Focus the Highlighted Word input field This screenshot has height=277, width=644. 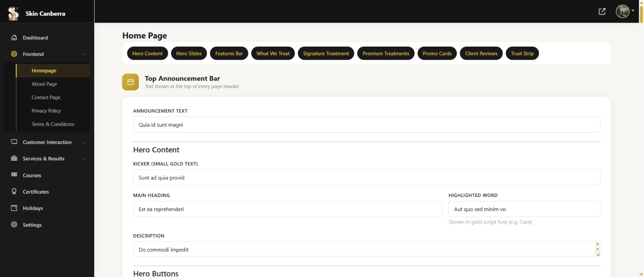[x=524, y=209]
